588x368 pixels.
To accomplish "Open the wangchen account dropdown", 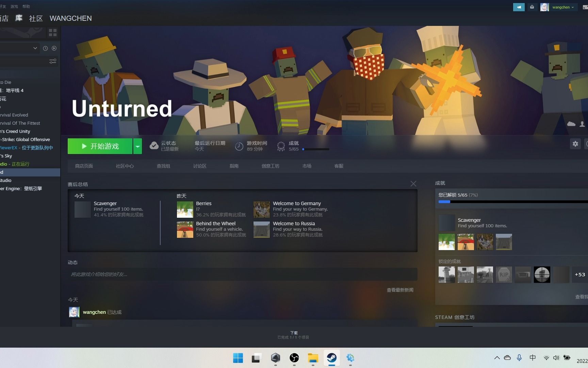I will tap(563, 7).
